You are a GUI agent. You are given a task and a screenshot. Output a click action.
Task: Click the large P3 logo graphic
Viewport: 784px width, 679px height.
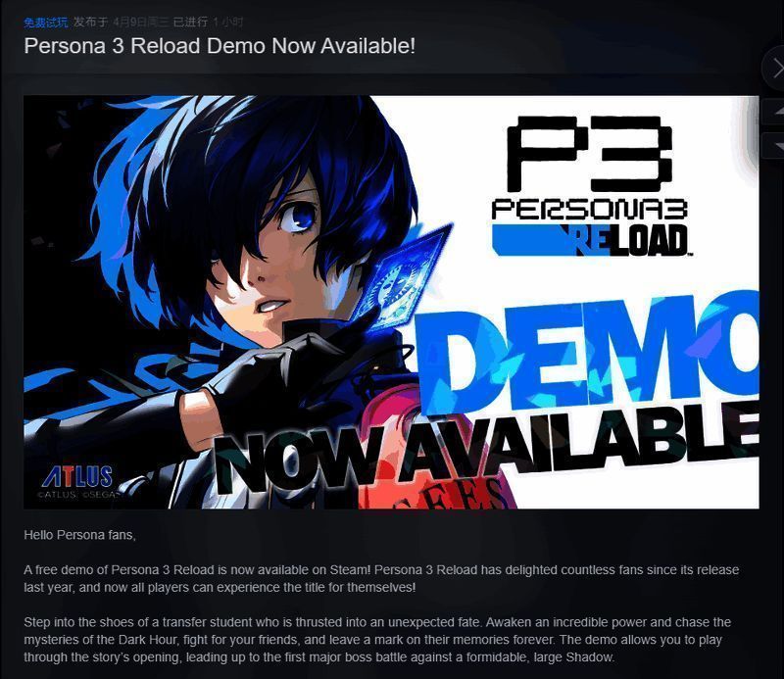coord(589,154)
